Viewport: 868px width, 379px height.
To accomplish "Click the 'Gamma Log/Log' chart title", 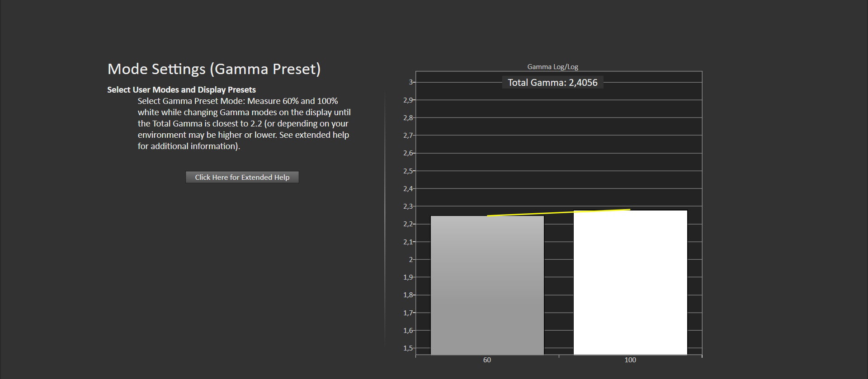I will pyautogui.click(x=552, y=67).
